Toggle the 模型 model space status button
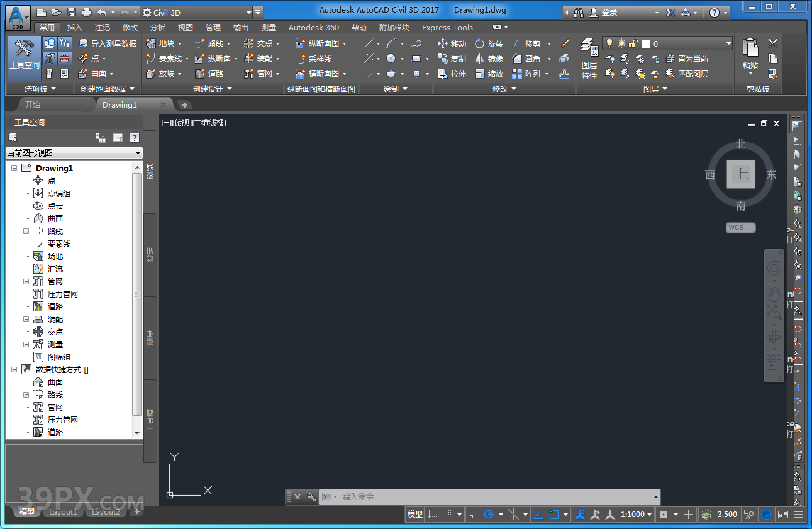The image size is (812, 529). 414,514
